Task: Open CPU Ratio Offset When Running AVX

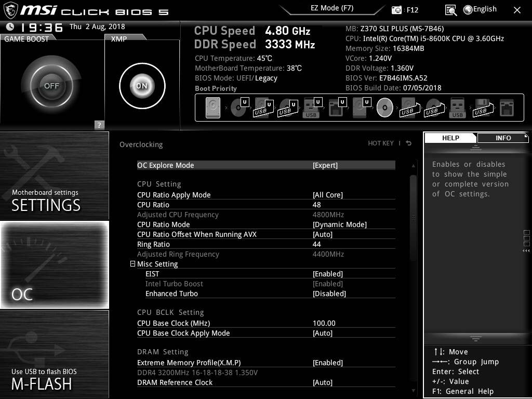Action: tap(266, 234)
